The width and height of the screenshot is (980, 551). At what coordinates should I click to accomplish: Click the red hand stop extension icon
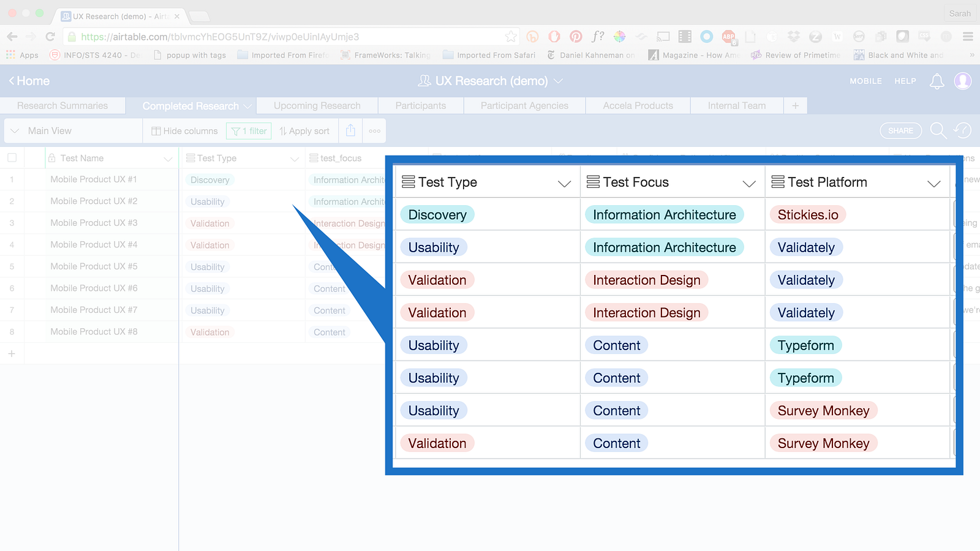[x=554, y=37]
